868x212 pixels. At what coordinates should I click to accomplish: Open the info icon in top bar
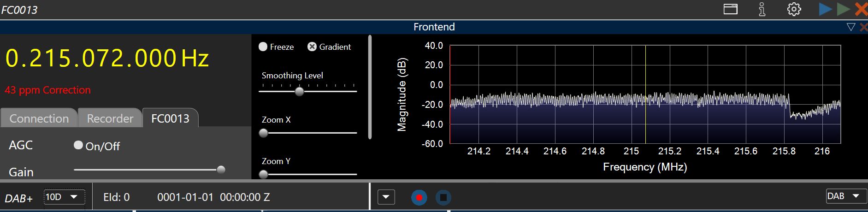[x=762, y=9]
